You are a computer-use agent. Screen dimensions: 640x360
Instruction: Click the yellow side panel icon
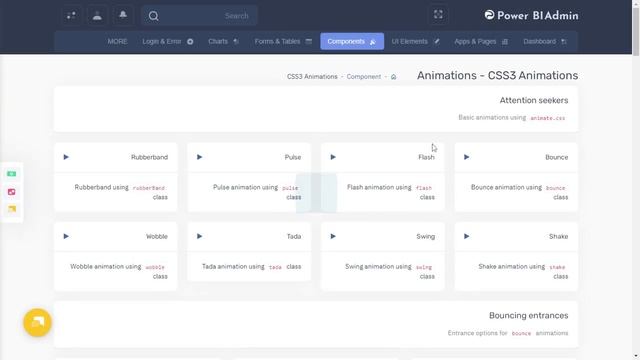pos(11,209)
